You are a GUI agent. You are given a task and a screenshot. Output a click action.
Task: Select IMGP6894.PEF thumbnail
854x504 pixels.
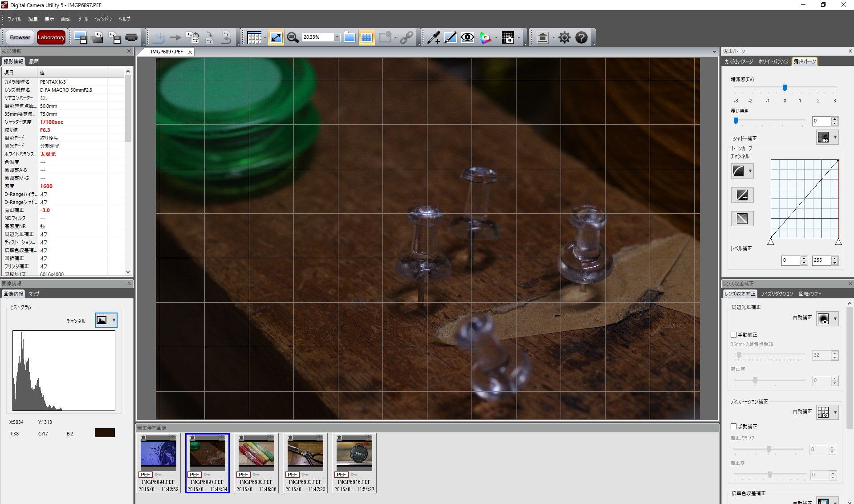(159, 463)
